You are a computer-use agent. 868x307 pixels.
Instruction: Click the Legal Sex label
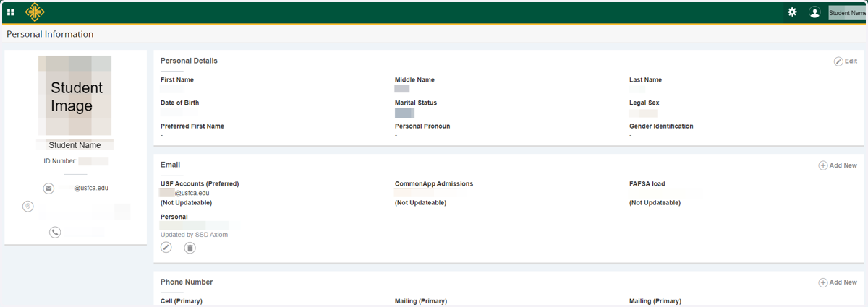click(644, 103)
